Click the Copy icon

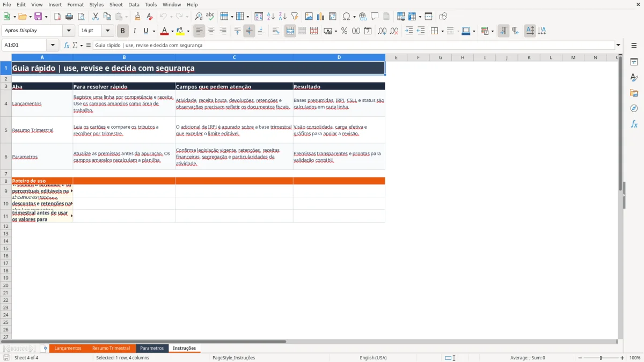pos(107,17)
